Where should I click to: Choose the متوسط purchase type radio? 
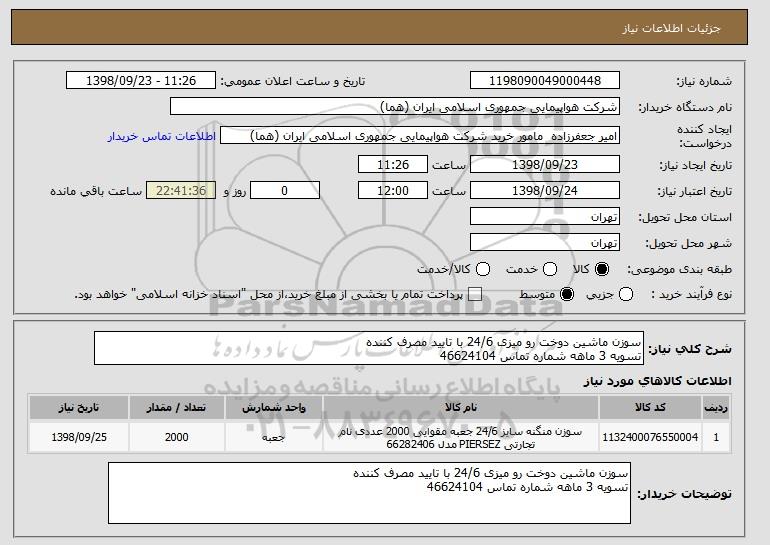(567, 295)
